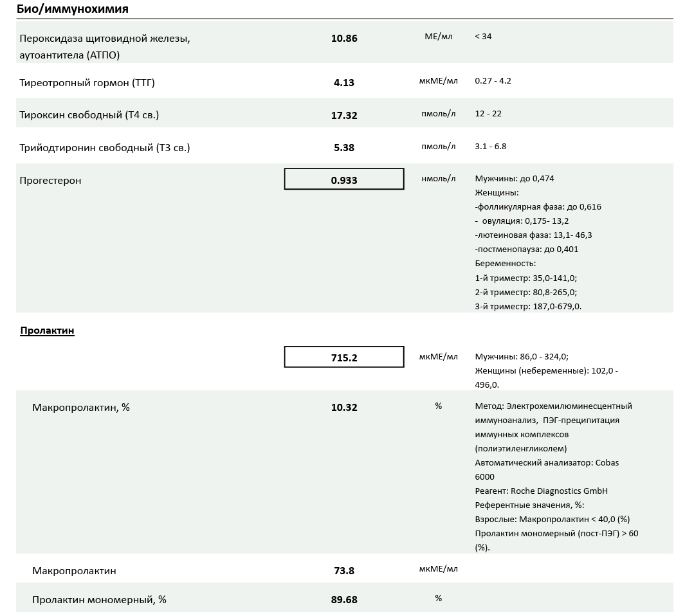Viewport: 694px width, 616px height.
Task: Click the Тиреотропный гормон (ТТГ) row label
Action: pyautogui.click(x=87, y=83)
